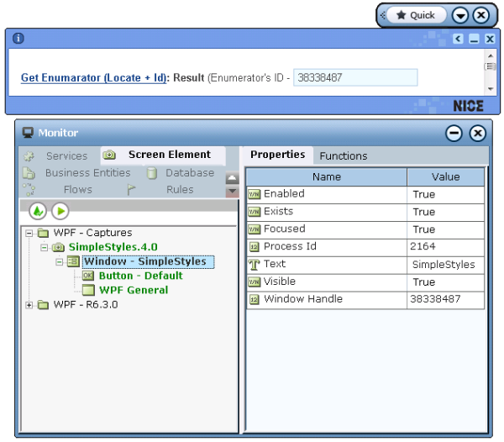
Task: Click the SimpleStyles text value cell
Action: click(x=445, y=265)
